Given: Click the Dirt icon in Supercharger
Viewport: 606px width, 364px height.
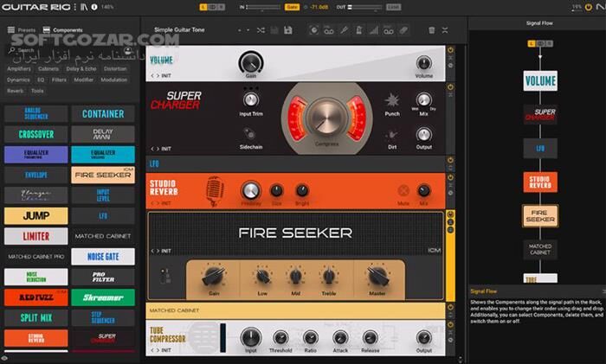Looking at the screenshot, I should click(392, 135).
